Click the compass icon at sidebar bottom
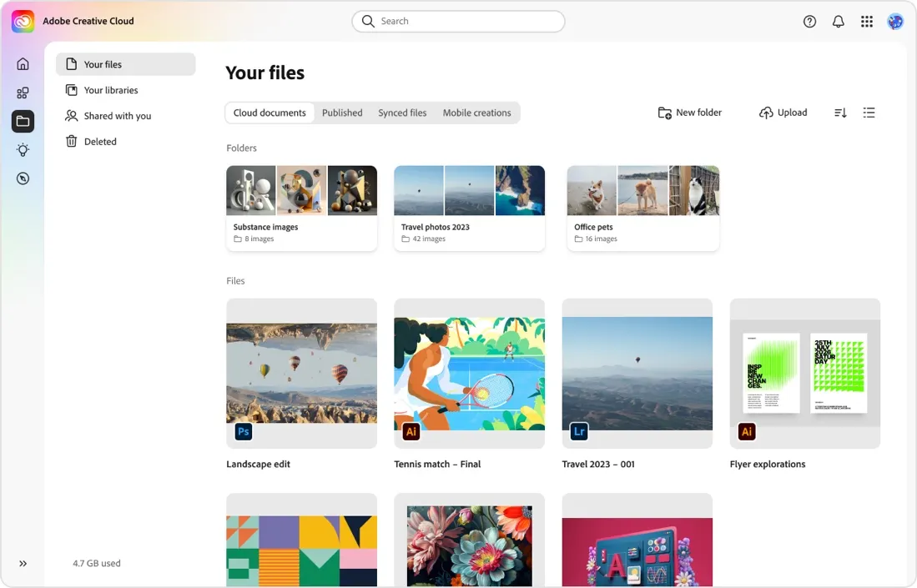Viewport: 917px width, 588px height. 23,178
